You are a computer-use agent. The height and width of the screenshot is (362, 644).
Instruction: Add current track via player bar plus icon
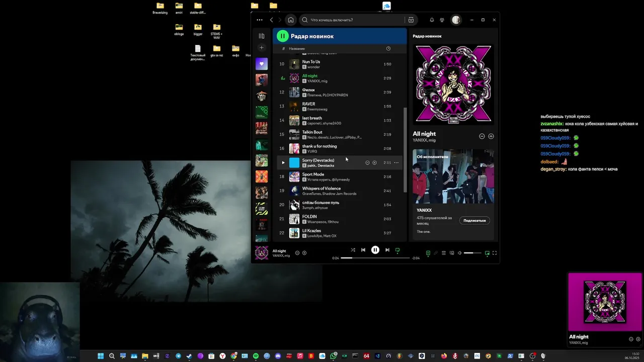click(x=304, y=253)
